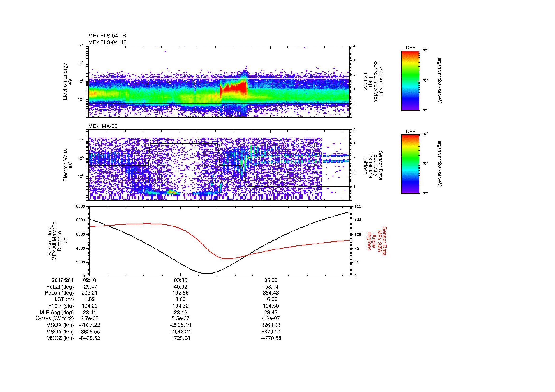Click the 180 degree SZA tick label
This screenshot has width=555, height=392.
point(358,206)
